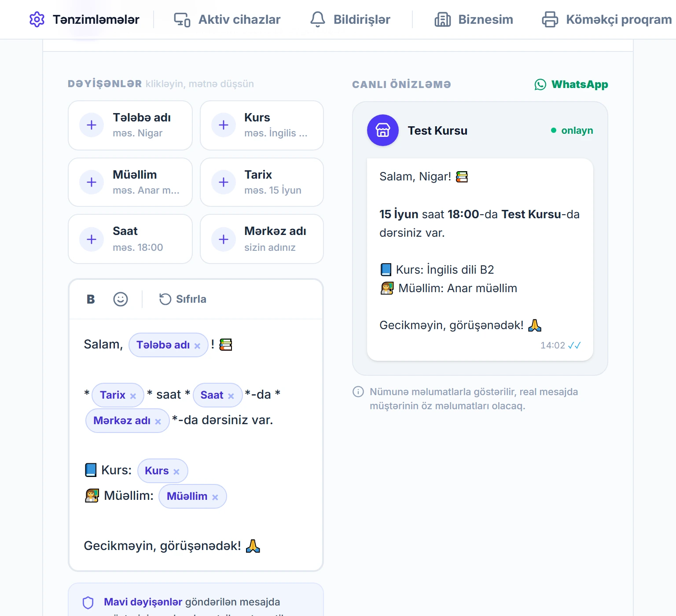Click the building icon beside Biznesim

(x=443, y=19)
